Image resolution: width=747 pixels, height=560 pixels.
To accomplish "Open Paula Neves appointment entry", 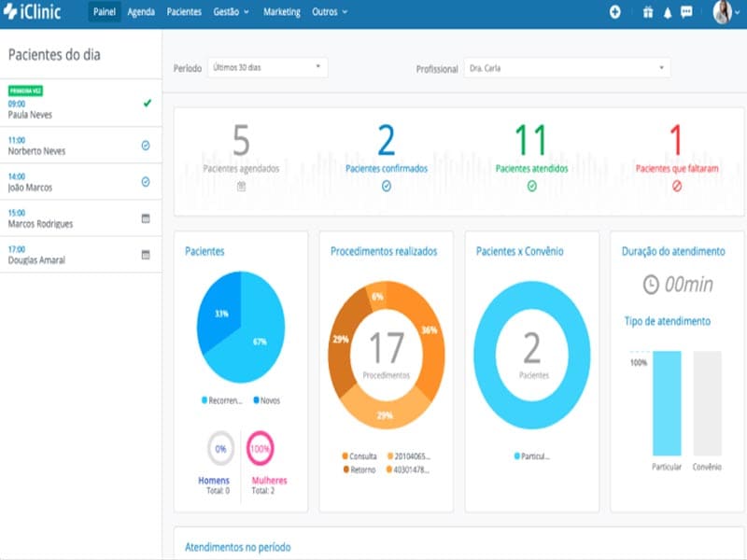I will [x=81, y=104].
